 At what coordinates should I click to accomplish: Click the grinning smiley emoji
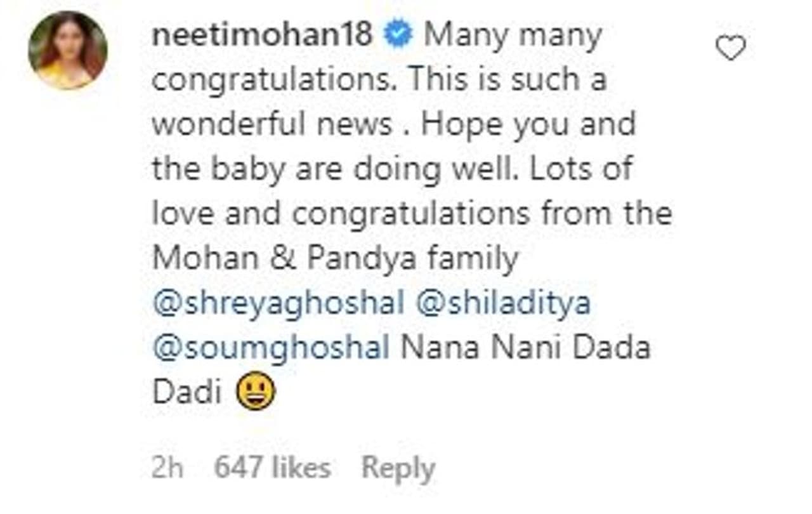(x=255, y=392)
